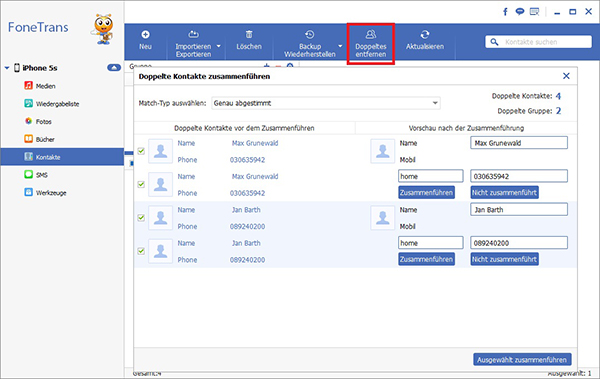
Task: Edit the 089240200 phone preview field
Action: coord(519,243)
